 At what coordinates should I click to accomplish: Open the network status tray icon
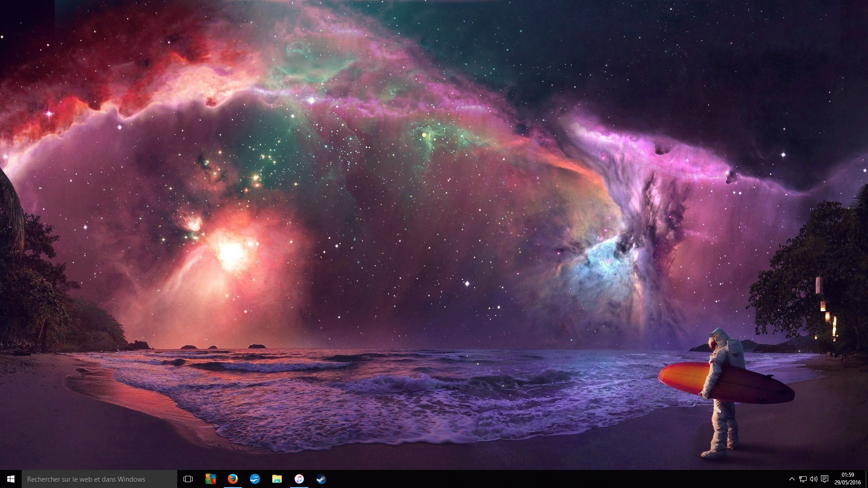pos(803,479)
